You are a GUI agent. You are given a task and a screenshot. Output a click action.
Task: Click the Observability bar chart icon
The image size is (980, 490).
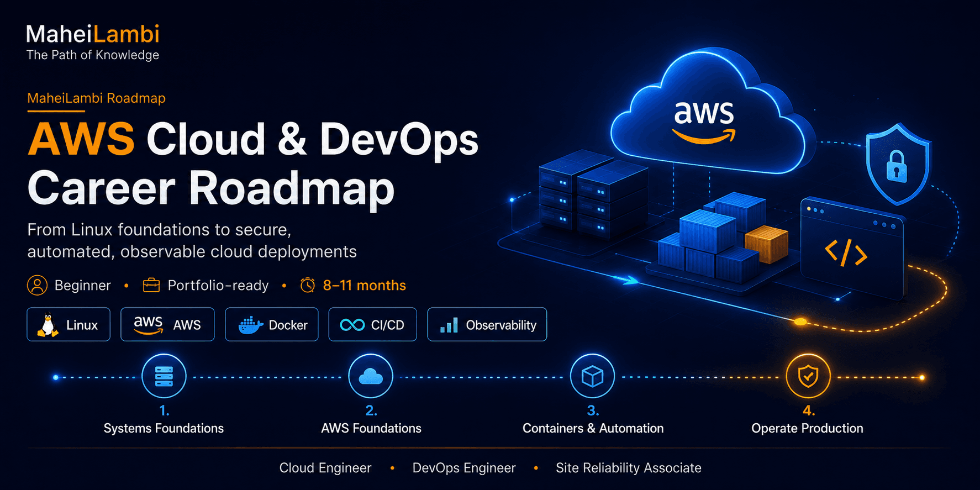[x=449, y=325]
